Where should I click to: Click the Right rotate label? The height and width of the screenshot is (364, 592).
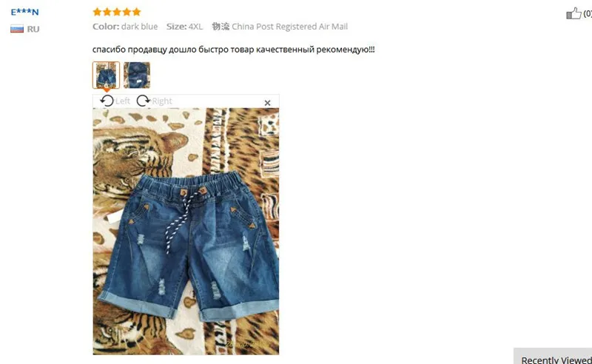point(162,101)
